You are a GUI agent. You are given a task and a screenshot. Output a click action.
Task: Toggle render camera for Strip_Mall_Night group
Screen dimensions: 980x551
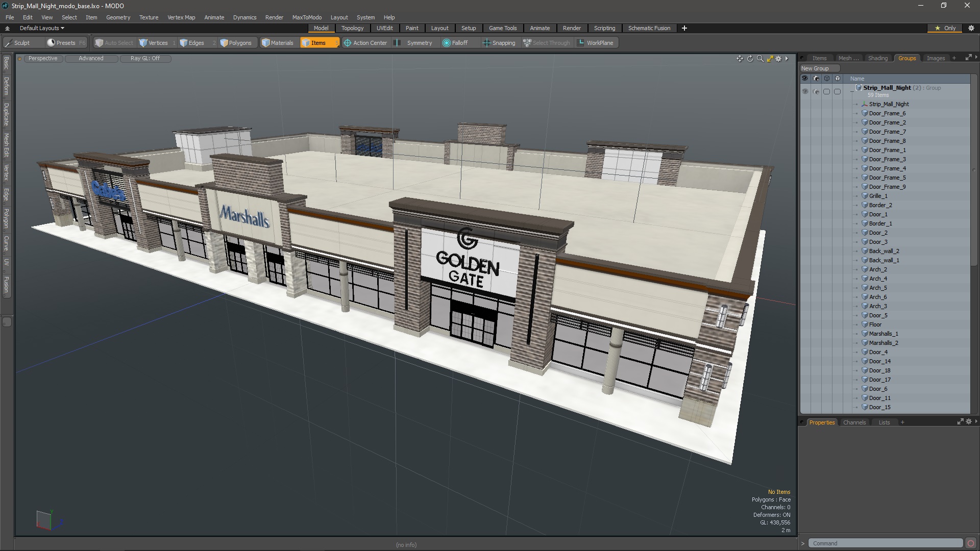coord(816,92)
